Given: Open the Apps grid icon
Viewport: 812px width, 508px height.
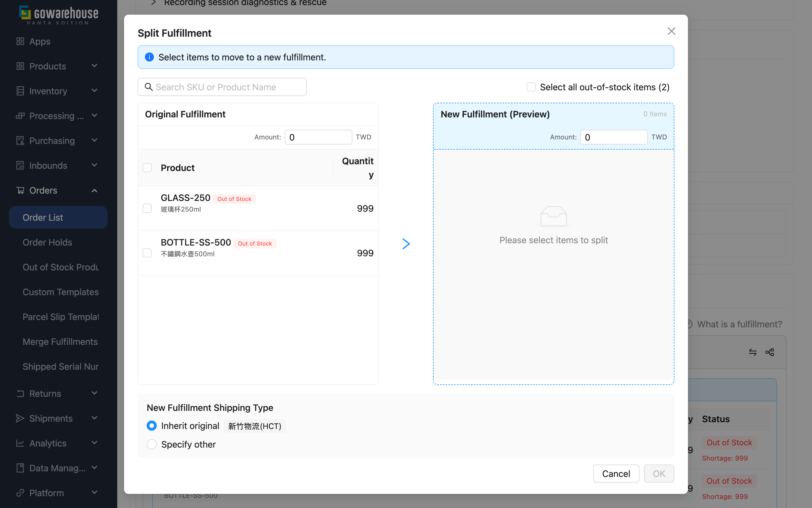Looking at the screenshot, I should (x=20, y=41).
